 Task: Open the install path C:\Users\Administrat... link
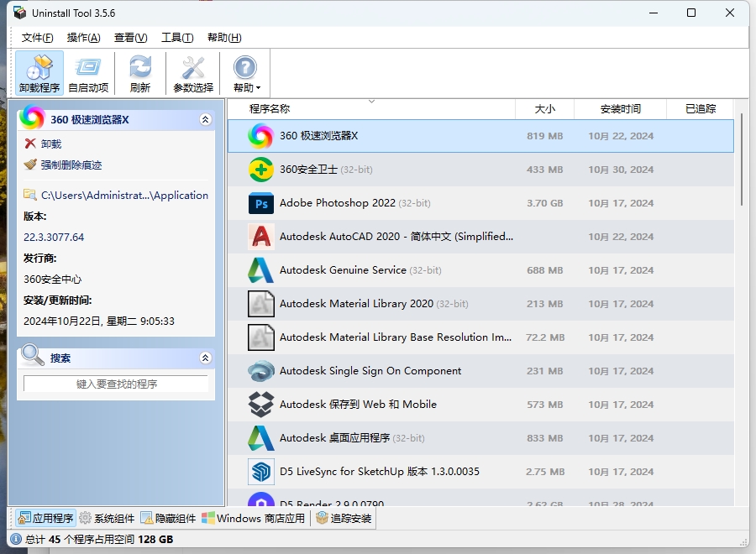click(124, 195)
